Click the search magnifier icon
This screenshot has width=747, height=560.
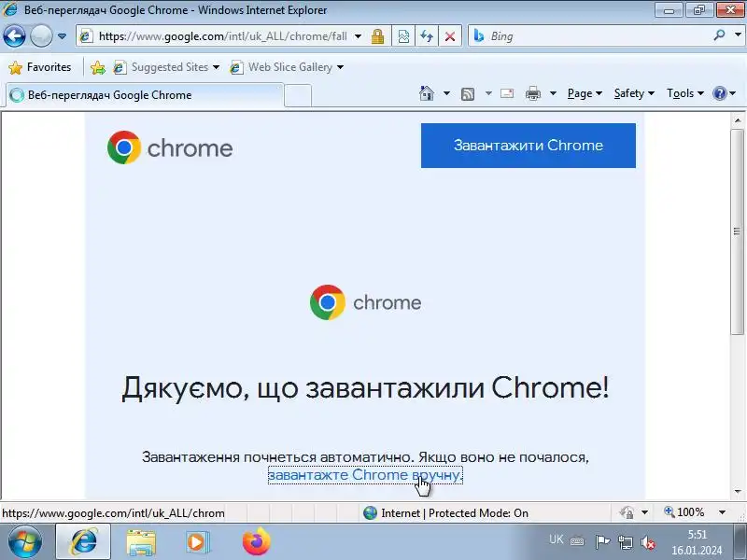[720, 35]
